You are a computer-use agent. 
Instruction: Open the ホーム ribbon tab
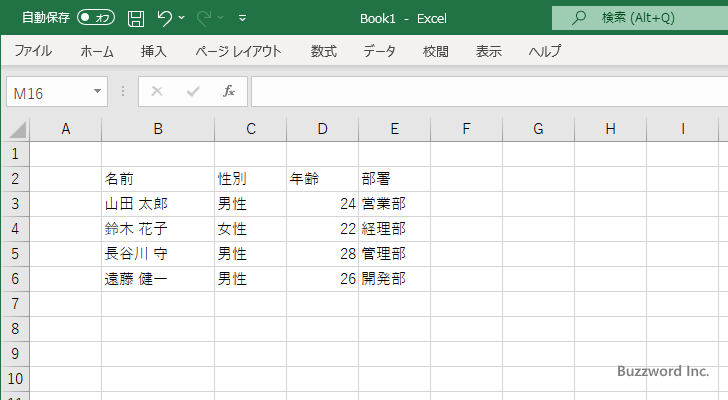pos(97,51)
